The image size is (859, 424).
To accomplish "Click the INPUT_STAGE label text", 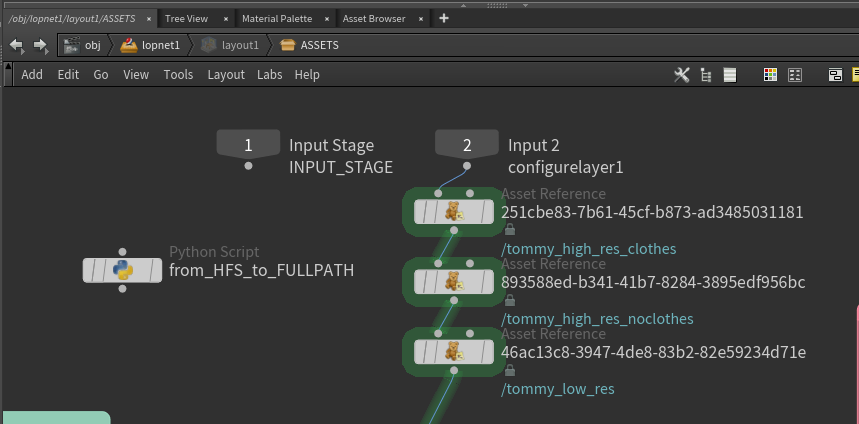I will 341,168.
